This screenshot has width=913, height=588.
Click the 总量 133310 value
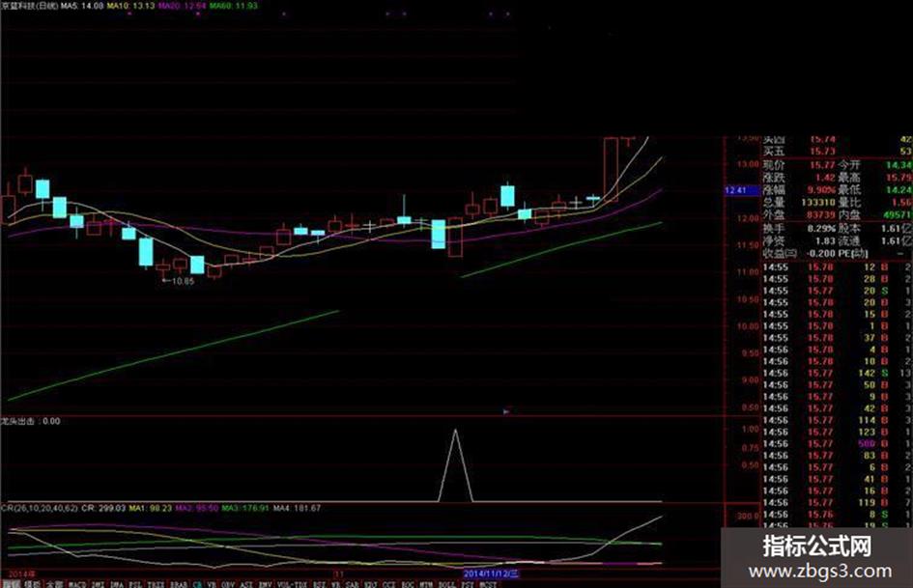click(817, 203)
